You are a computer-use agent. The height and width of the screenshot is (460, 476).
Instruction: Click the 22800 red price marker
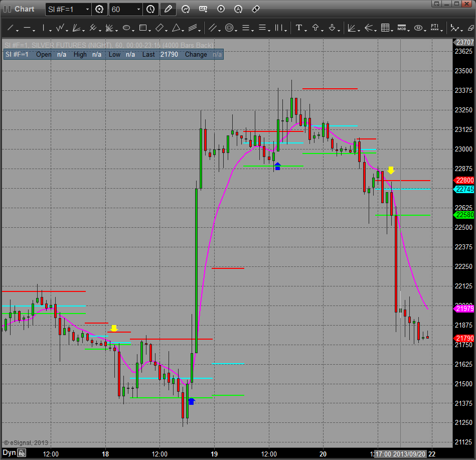tap(464, 181)
